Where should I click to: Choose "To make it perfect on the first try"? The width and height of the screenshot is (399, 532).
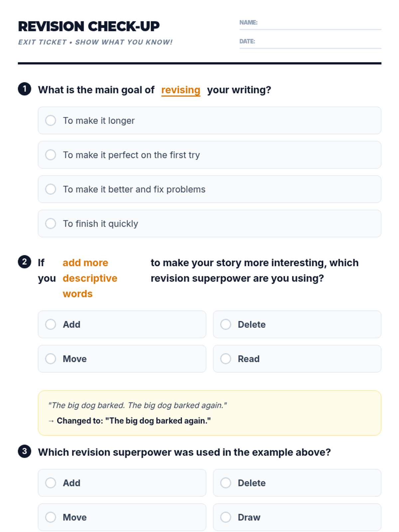(x=51, y=155)
